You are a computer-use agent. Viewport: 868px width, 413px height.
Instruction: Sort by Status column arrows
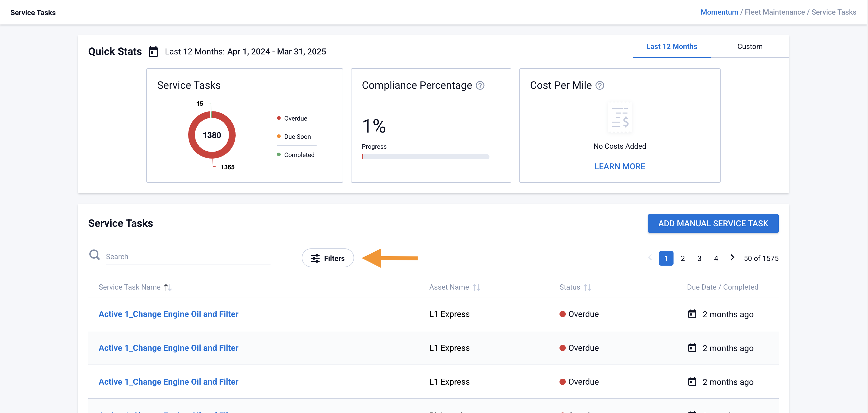click(x=587, y=287)
